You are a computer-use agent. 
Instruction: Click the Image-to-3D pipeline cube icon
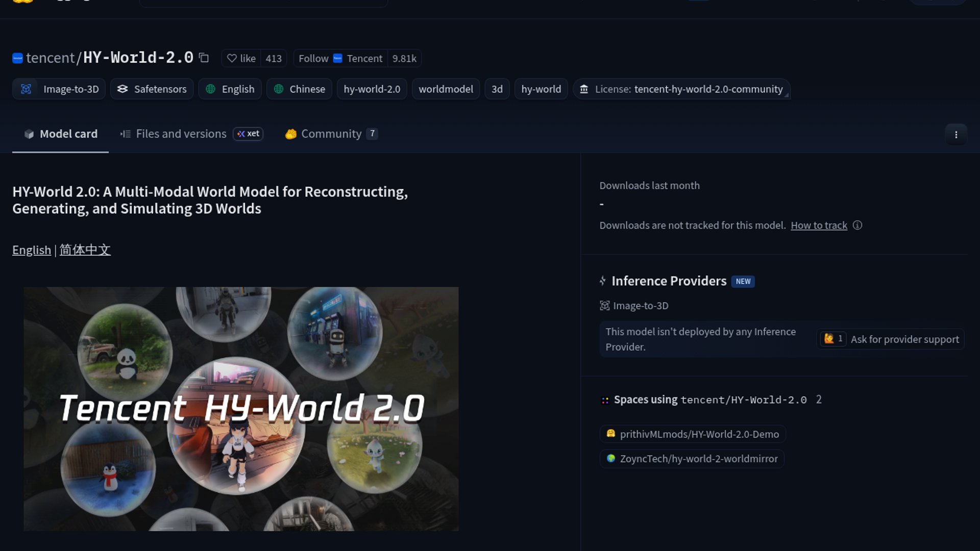[26, 89]
